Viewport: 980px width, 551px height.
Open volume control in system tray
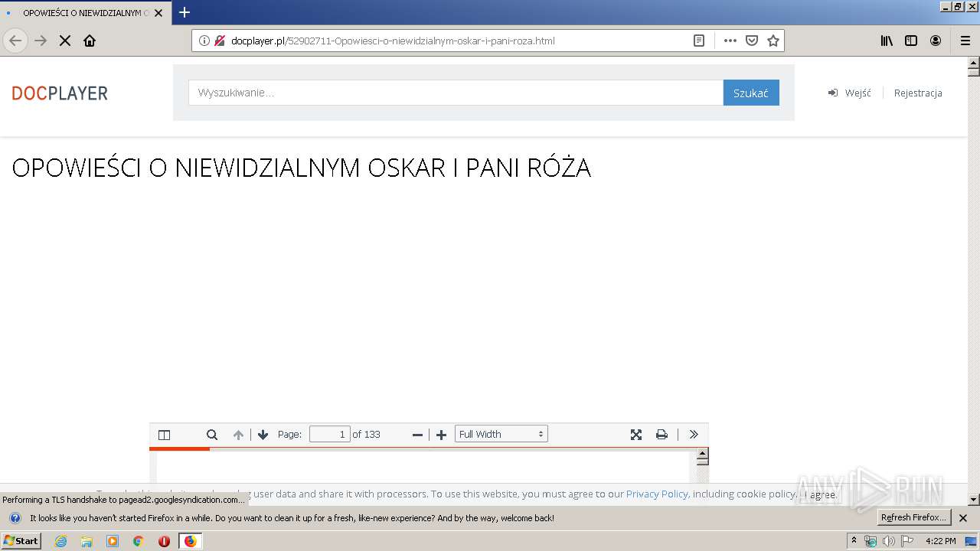coord(889,541)
